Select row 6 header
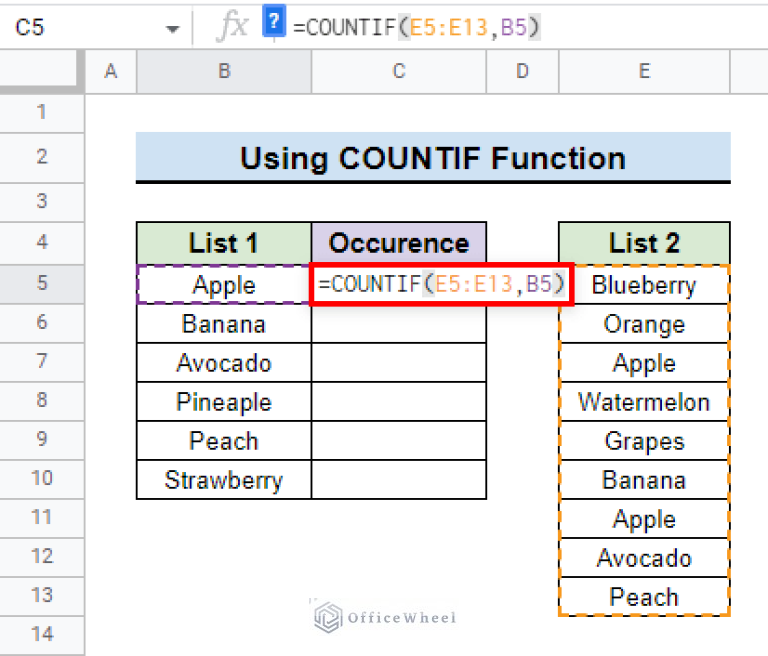Screen dimensions: 768x656 coord(42,323)
